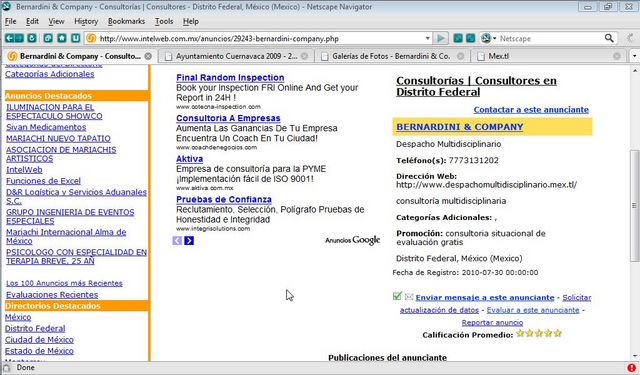Click Contactar a este anunciante link
This screenshot has height=375, width=640.
coord(531,109)
